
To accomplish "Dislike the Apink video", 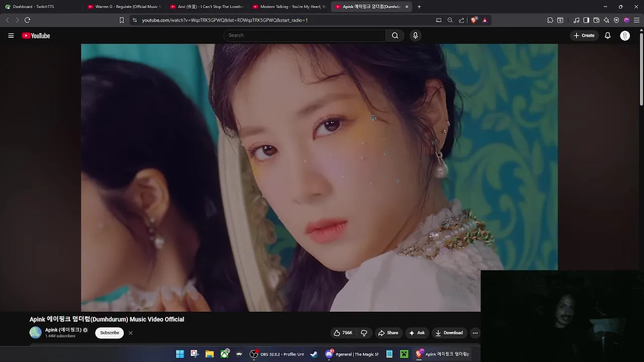I will click(x=364, y=333).
